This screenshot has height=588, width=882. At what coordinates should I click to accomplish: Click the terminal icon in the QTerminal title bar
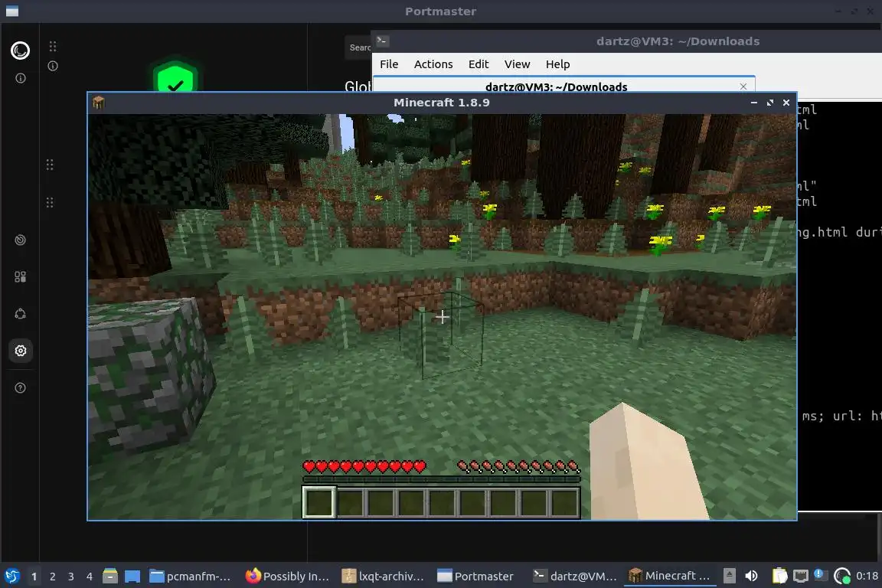click(x=382, y=41)
